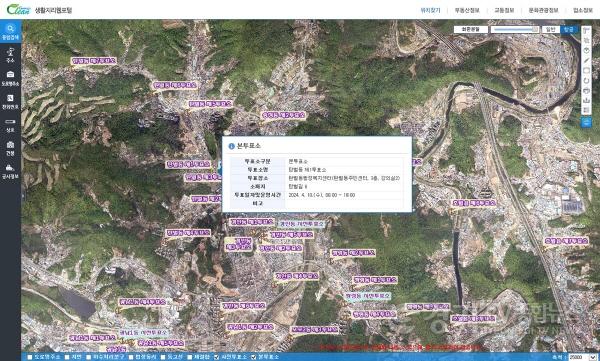Switch map to 항공 aerial view
This screenshot has height=361, width=600.
[x=569, y=29]
